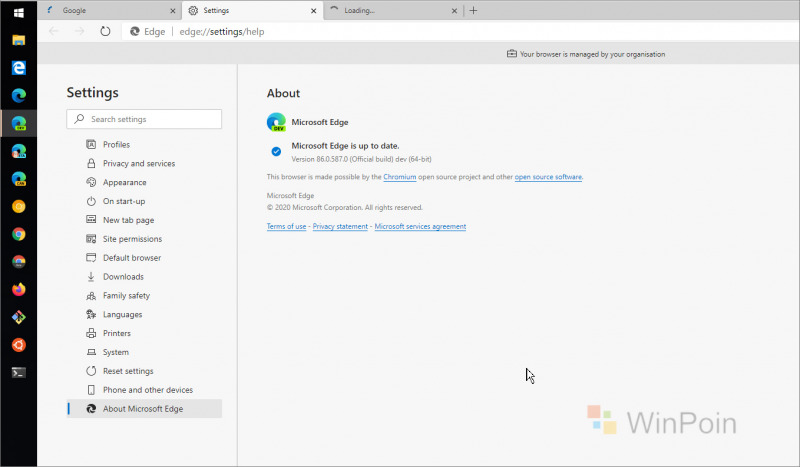
Task: Close the Settings tab
Action: 313,11
